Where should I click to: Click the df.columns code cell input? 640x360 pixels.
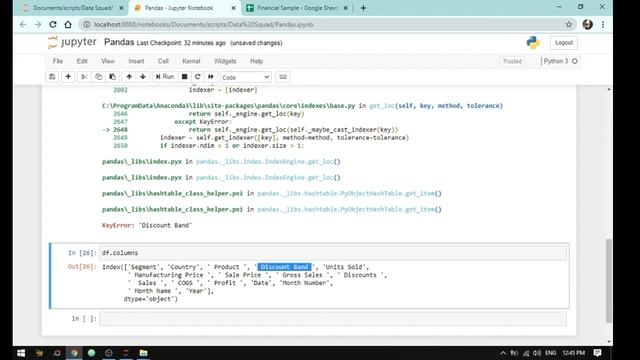(x=333, y=253)
